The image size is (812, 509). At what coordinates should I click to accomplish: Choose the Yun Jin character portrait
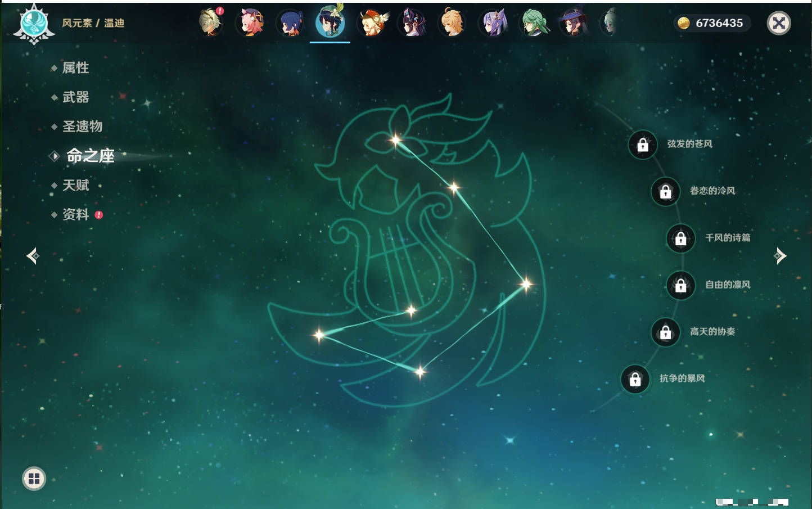pos(412,23)
